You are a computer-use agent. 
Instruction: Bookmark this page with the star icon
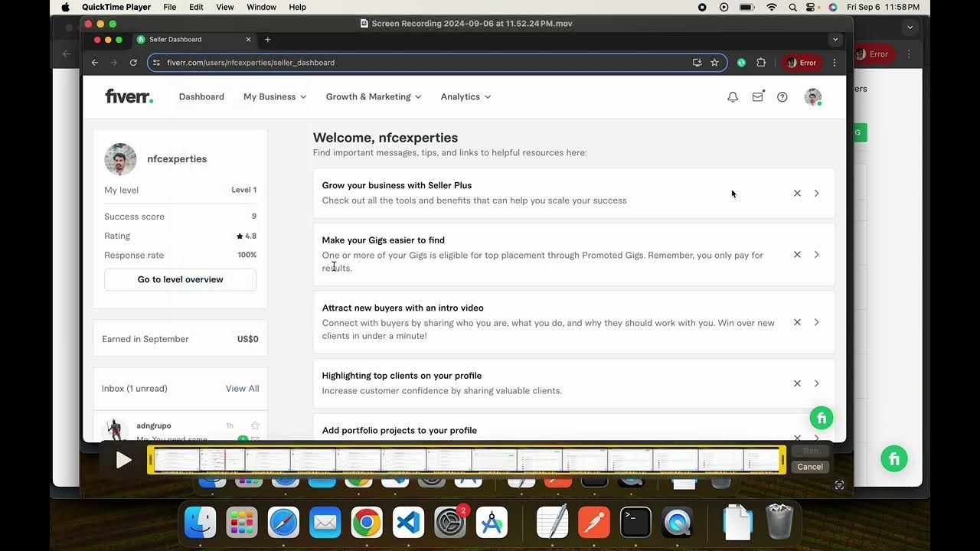(714, 63)
